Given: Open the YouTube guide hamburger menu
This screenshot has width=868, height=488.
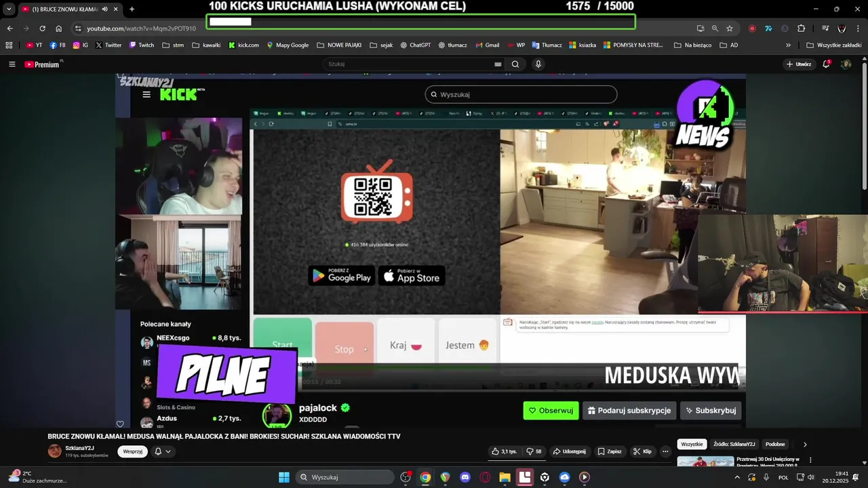Looking at the screenshot, I should tap(12, 64).
